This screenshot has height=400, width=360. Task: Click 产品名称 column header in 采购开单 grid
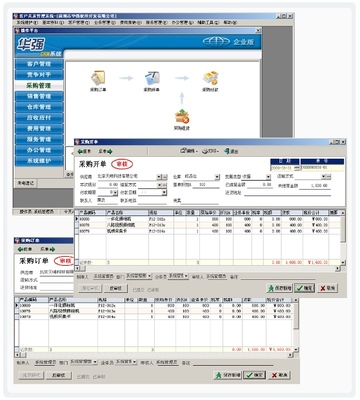point(127,212)
